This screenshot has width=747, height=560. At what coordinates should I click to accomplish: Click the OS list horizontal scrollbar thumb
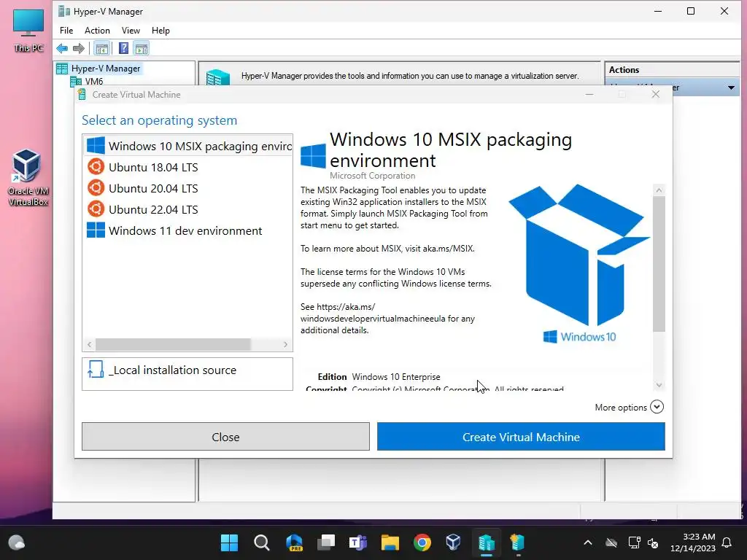tap(173, 344)
